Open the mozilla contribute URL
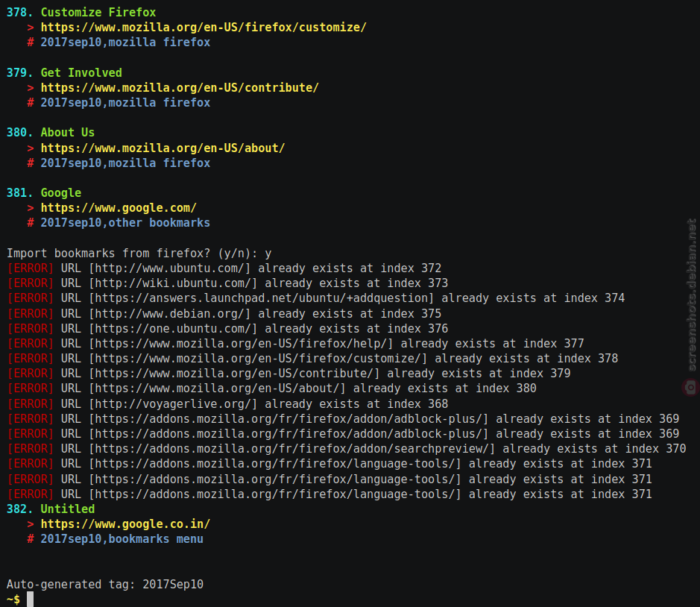700x607 pixels. coord(180,87)
